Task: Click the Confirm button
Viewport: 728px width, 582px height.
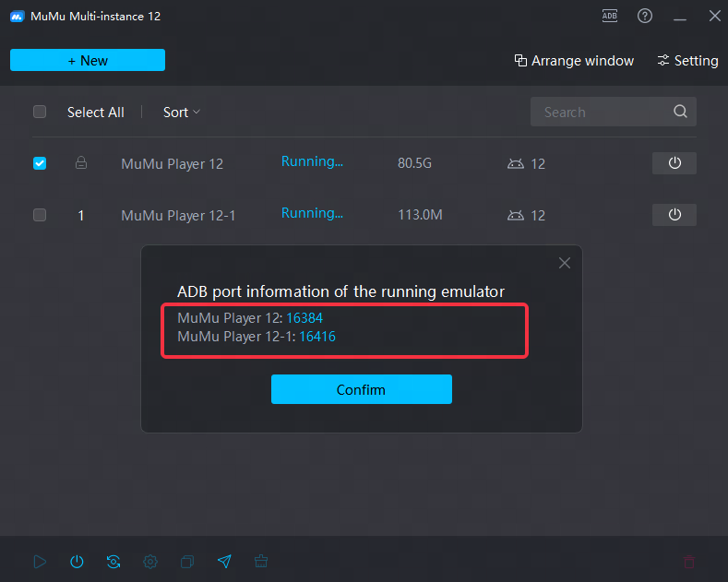Action: 361,389
